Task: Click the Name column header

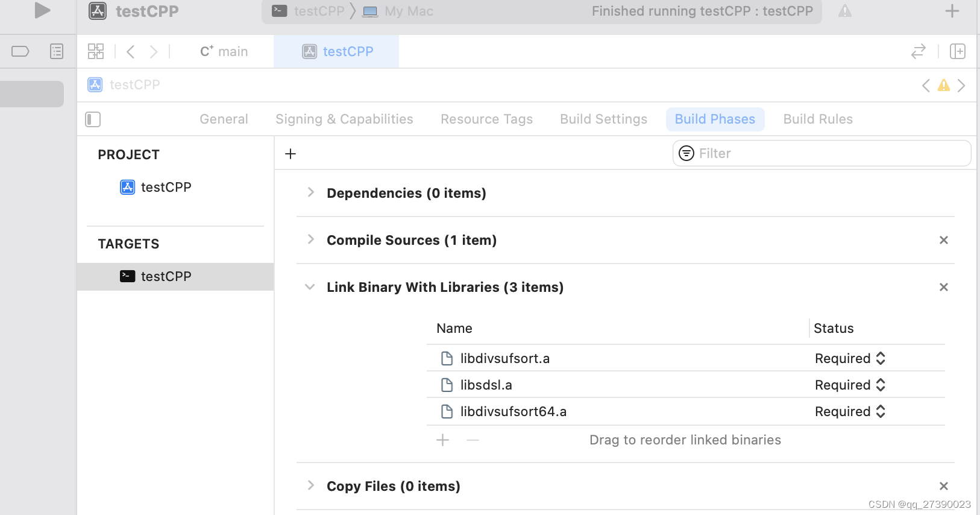Action: tap(454, 328)
